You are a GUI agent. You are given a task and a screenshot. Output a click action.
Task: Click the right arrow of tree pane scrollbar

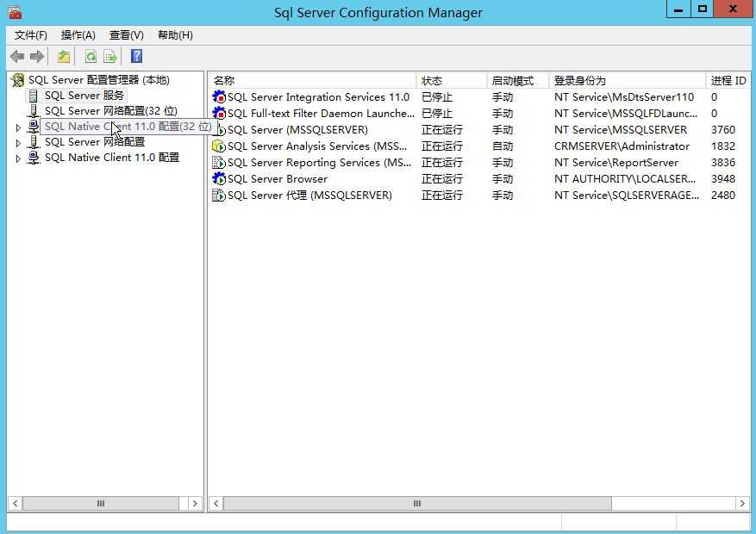[x=195, y=504]
